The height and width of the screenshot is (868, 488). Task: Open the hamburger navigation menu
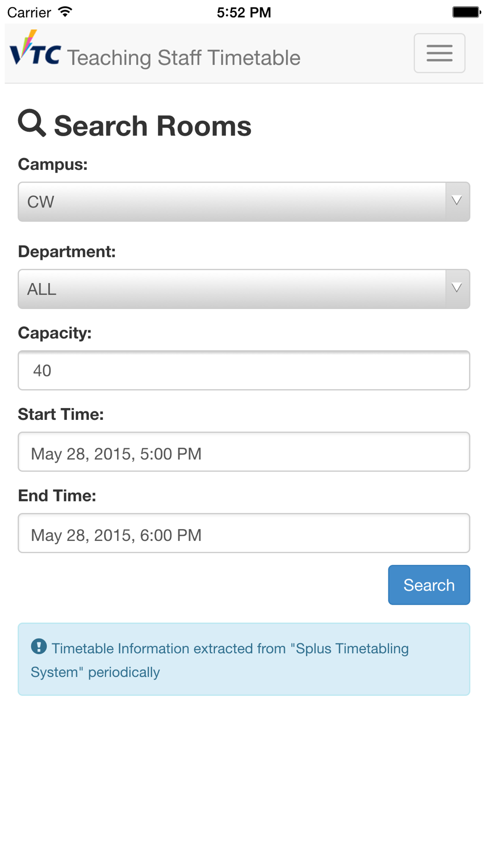(x=439, y=53)
